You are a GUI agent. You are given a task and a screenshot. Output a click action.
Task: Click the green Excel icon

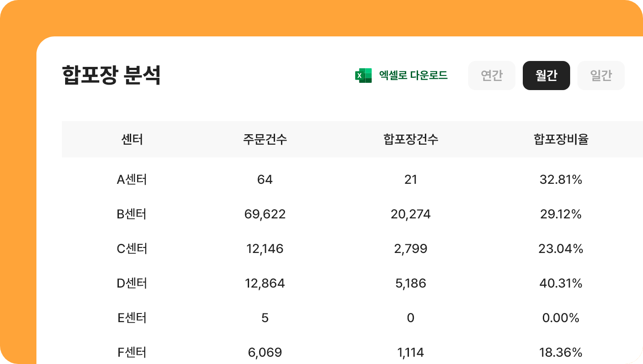tap(363, 76)
